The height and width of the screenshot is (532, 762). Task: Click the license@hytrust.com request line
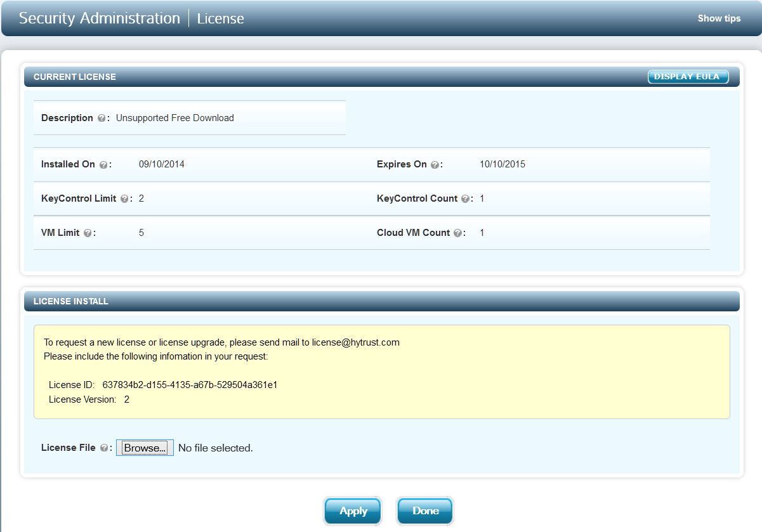click(x=221, y=342)
